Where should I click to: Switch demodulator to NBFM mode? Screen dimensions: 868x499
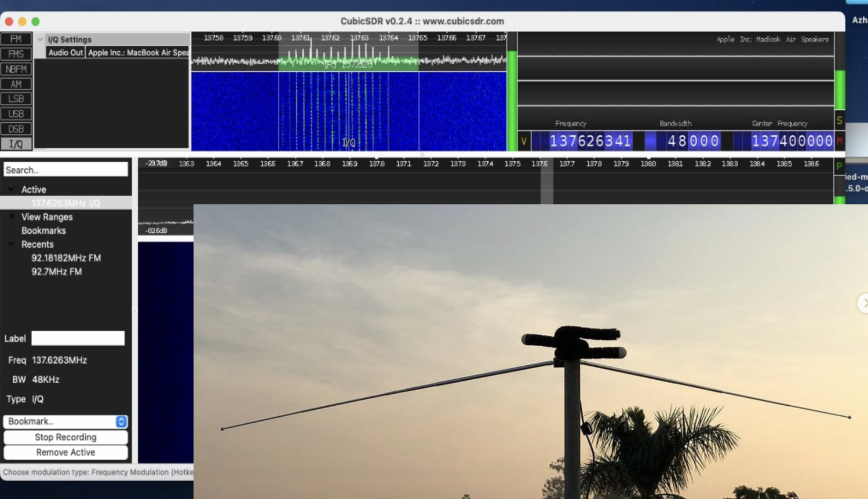[16, 69]
